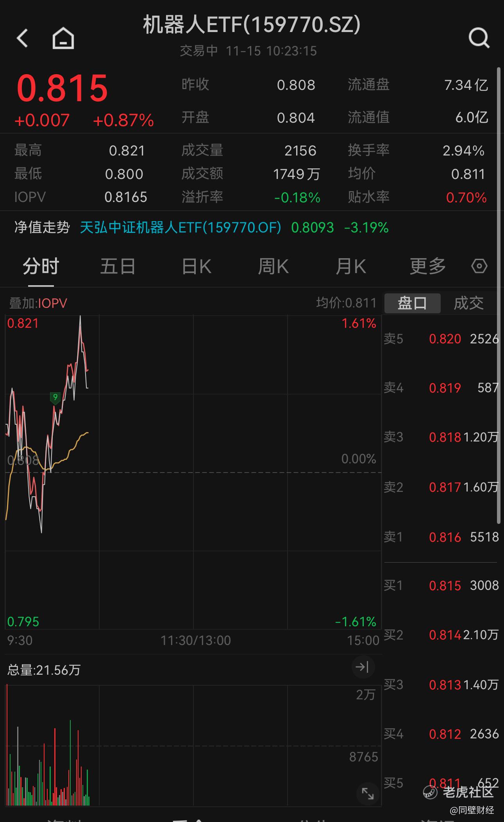504x822 pixels.
Task: Open chart settings hexagon icon
Action: click(479, 266)
